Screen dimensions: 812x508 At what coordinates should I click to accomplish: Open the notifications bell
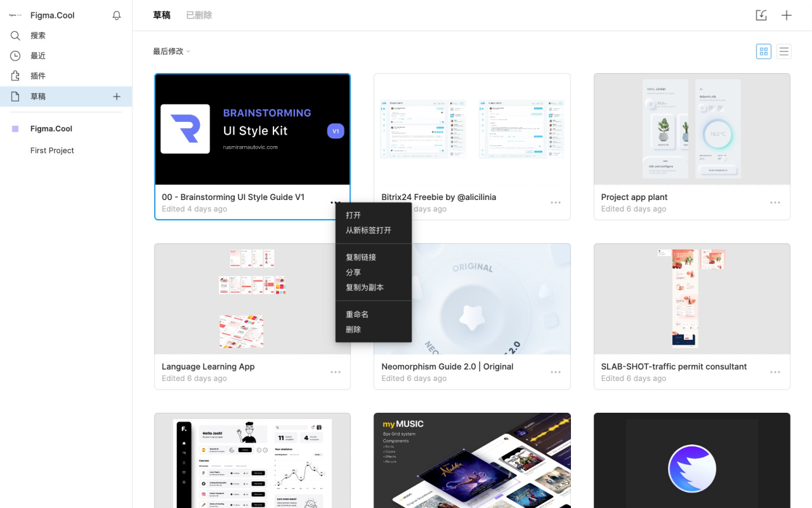coord(117,15)
